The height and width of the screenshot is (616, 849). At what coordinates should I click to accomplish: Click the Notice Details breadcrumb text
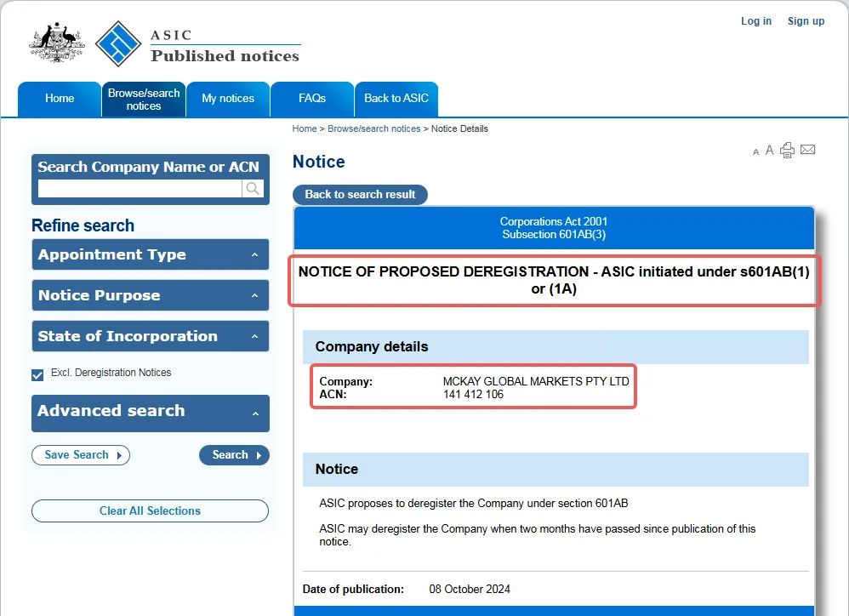point(459,128)
